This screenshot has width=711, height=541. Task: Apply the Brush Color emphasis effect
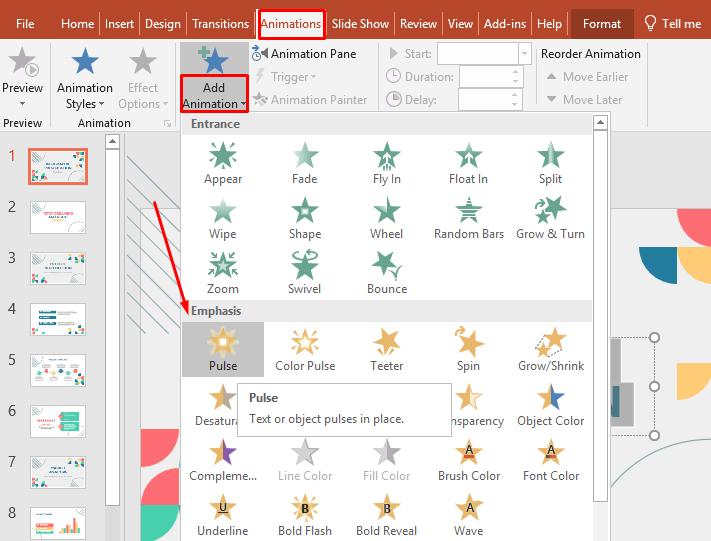469,460
